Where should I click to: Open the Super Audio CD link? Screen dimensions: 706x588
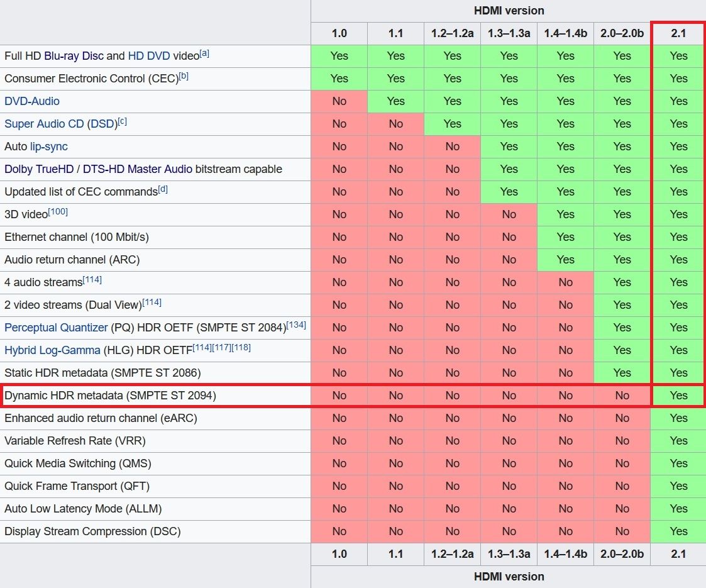44,124
